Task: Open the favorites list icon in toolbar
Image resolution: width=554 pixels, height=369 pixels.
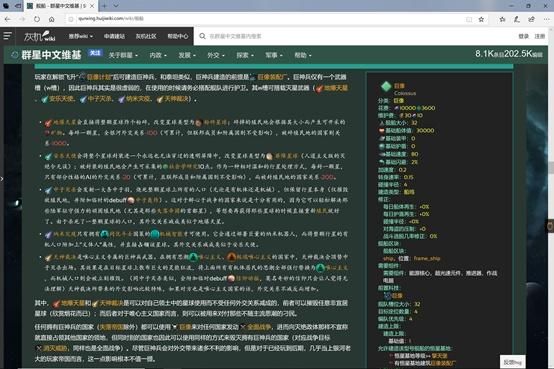Action: click(x=502, y=19)
